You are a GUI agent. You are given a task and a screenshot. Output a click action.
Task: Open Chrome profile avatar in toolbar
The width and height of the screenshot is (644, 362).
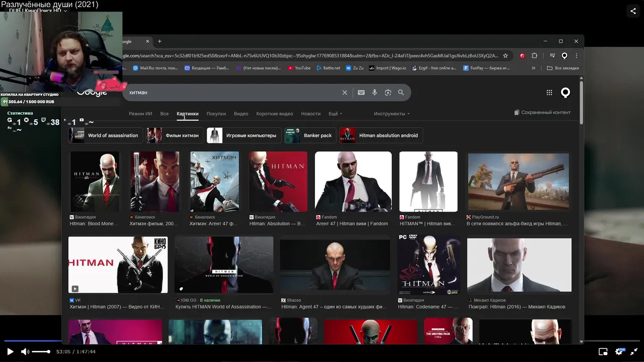(x=565, y=55)
